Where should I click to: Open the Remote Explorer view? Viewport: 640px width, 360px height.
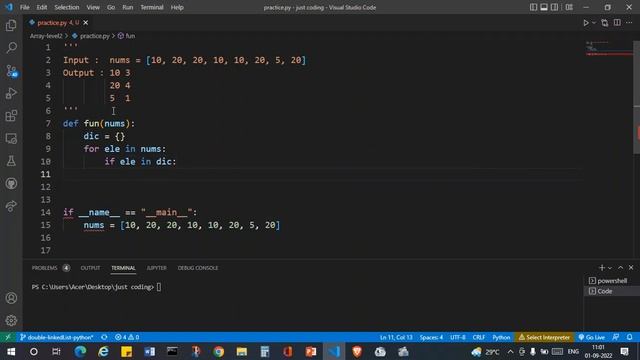tap(11, 139)
